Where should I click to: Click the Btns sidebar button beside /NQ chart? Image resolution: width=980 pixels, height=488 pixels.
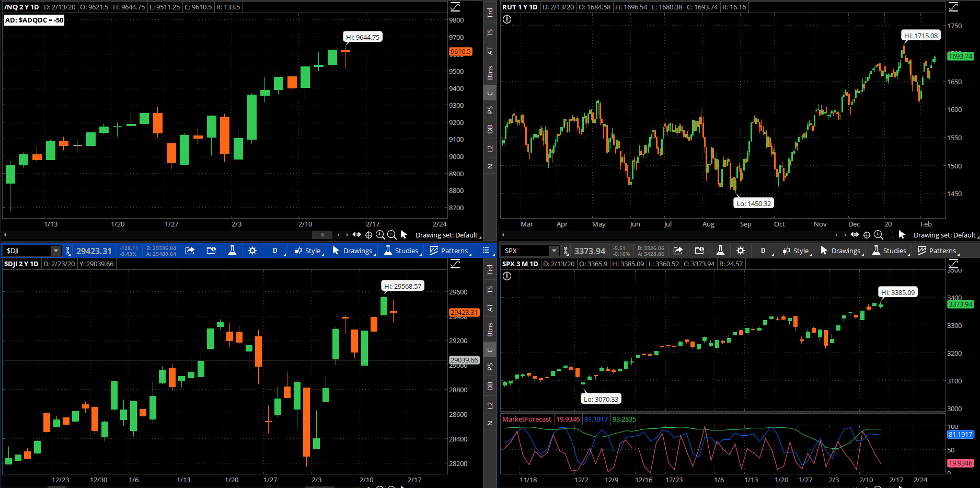click(x=490, y=73)
